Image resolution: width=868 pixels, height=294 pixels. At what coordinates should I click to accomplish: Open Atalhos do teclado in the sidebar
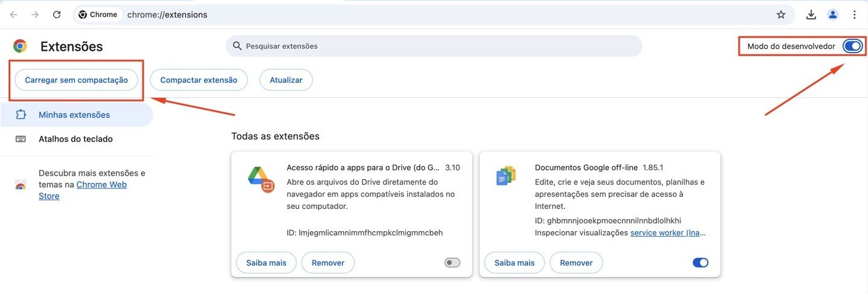point(77,139)
